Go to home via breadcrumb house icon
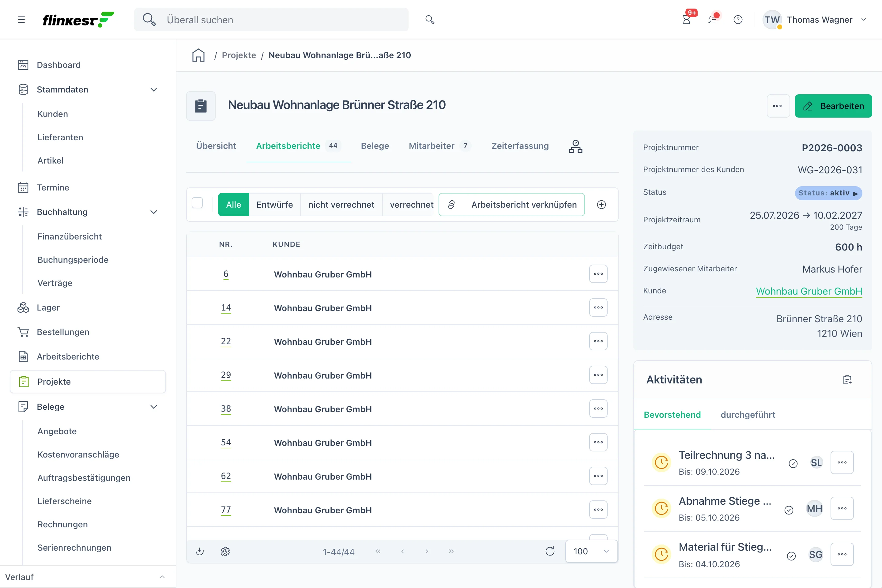The height and width of the screenshot is (588, 882). click(198, 55)
